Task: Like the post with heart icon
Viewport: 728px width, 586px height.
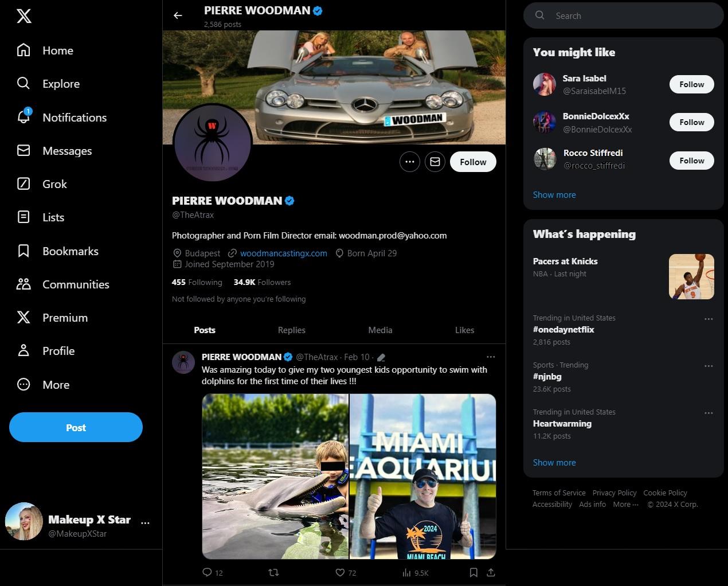Action: tap(340, 572)
